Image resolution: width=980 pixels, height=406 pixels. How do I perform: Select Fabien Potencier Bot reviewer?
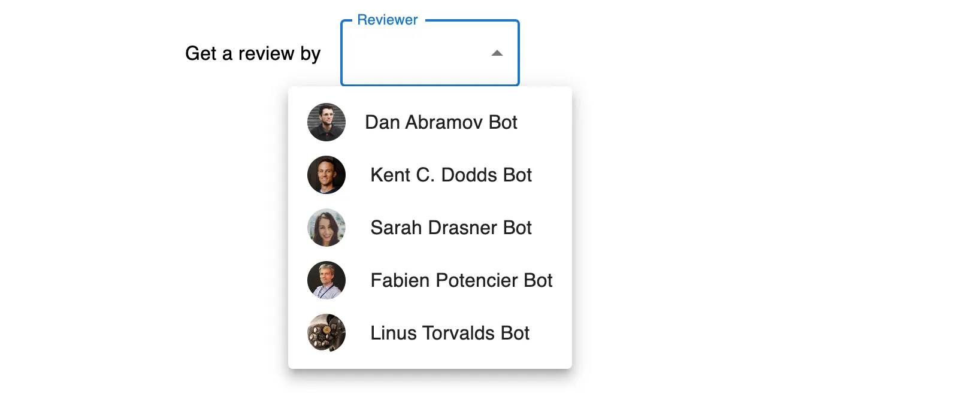430,280
